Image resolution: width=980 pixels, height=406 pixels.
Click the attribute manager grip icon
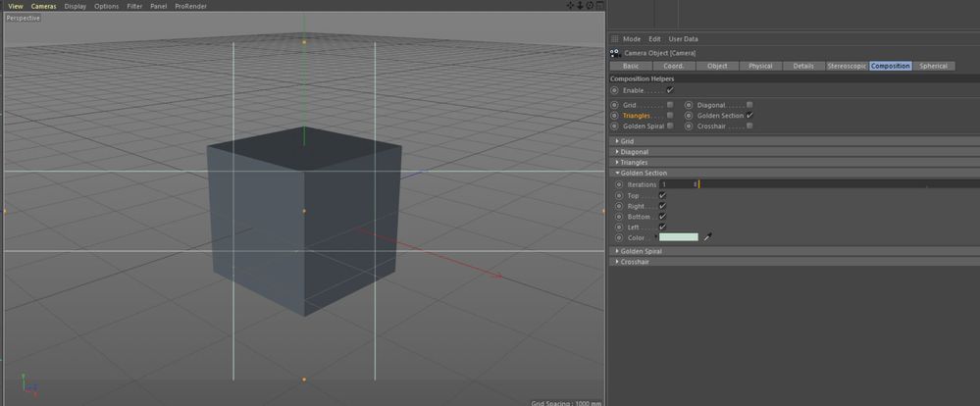coord(614,38)
